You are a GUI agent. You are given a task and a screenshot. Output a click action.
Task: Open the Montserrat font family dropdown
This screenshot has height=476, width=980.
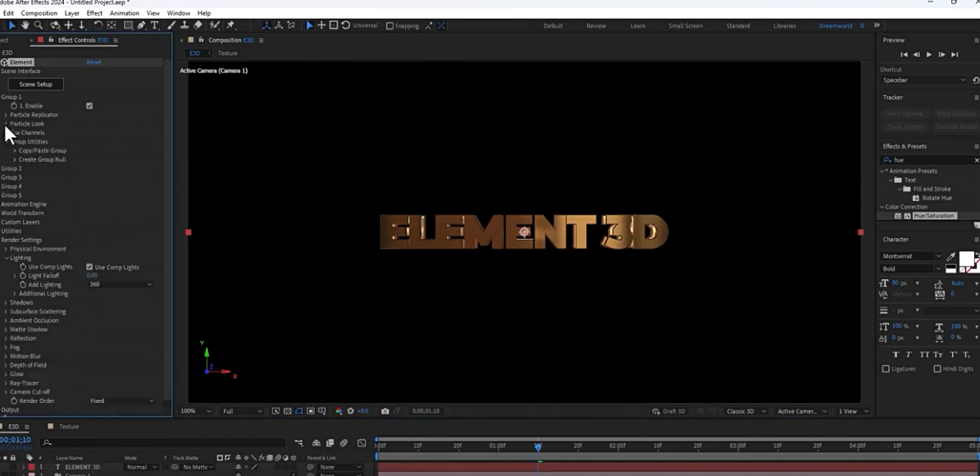(911, 256)
